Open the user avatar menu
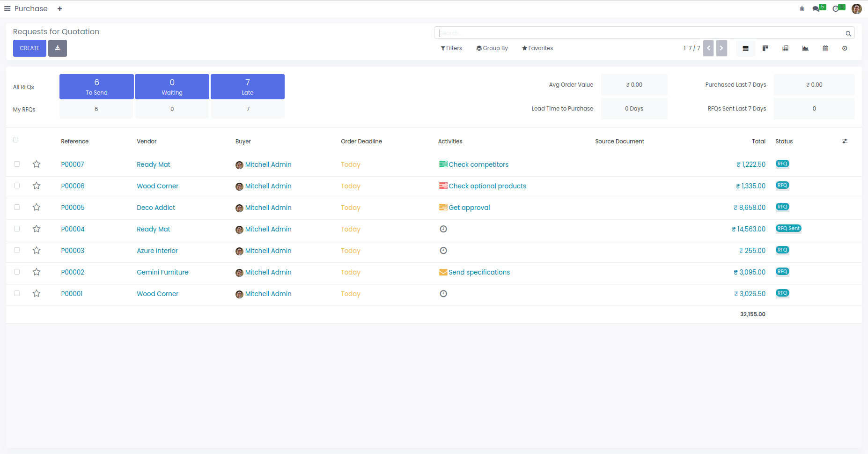 click(x=856, y=9)
